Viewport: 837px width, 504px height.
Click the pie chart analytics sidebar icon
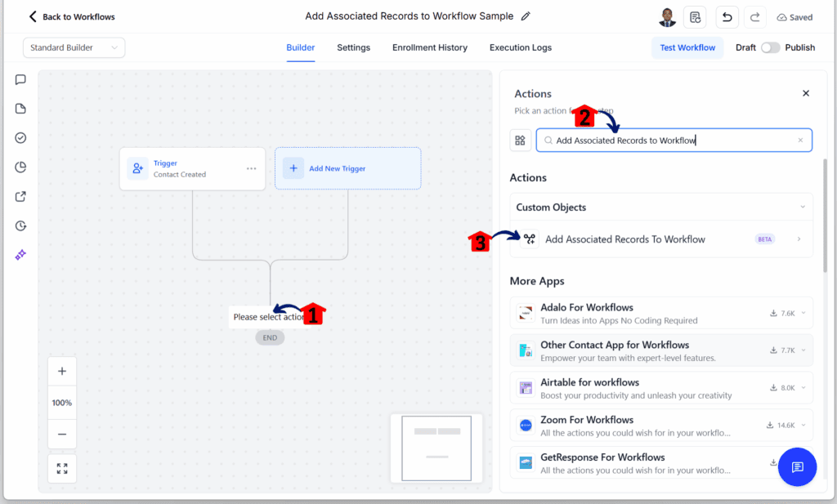point(20,167)
